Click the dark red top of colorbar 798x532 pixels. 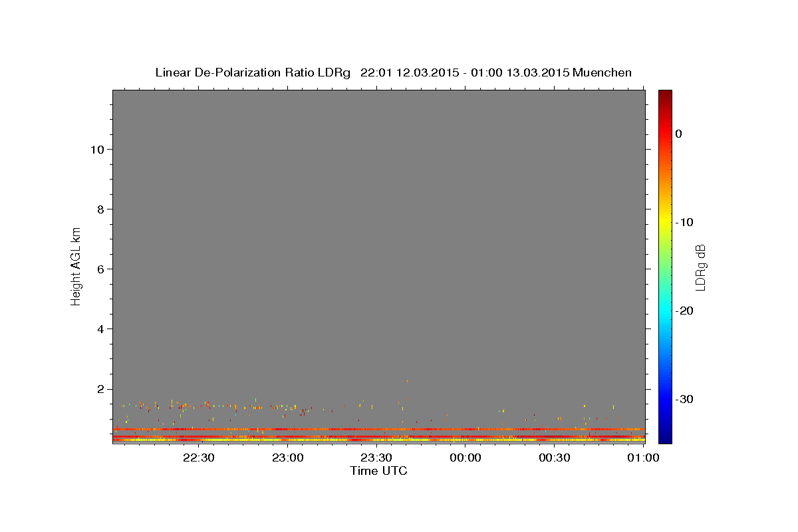665,95
